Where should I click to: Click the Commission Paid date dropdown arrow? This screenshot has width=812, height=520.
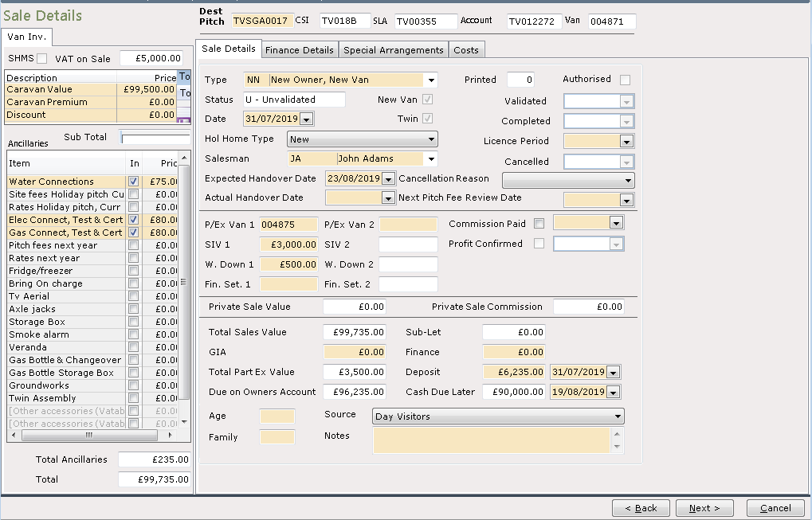pyautogui.click(x=616, y=224)
